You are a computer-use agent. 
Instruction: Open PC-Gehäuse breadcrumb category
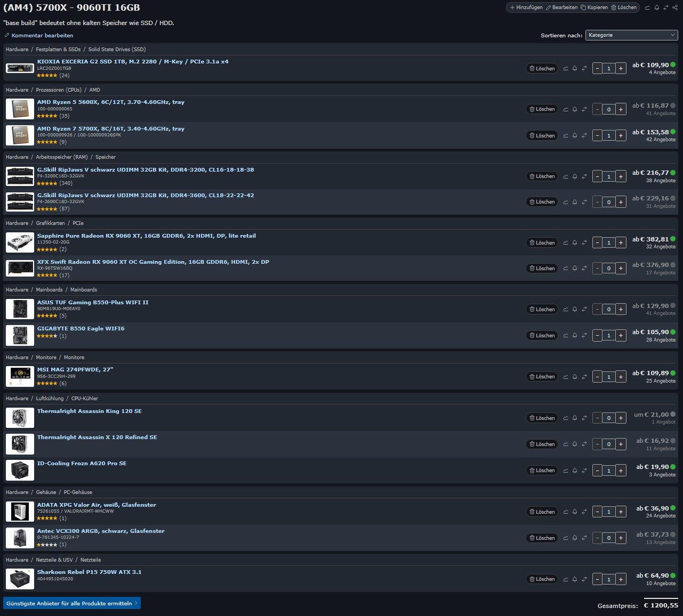click(x=78, y=492)
